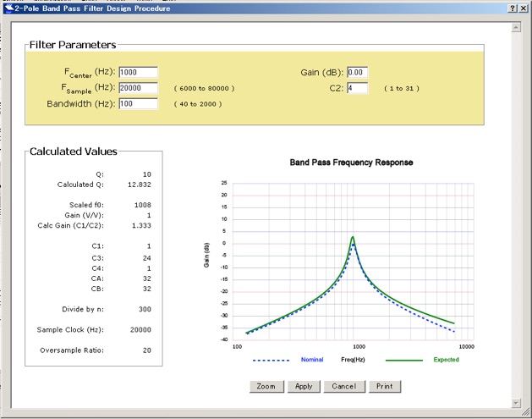
Task: Click the C3 value 24
Action: (x=146, y=258)
